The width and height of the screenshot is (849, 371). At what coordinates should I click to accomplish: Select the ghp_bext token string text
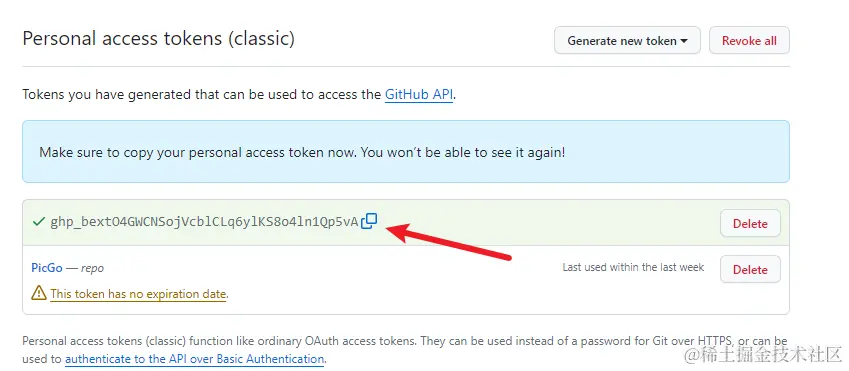(204, 222)
